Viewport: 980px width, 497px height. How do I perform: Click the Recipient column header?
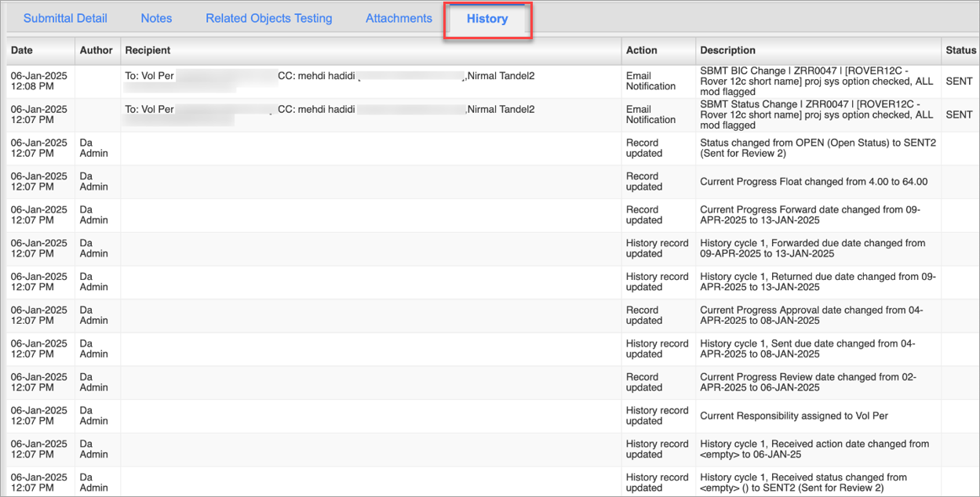148,50
